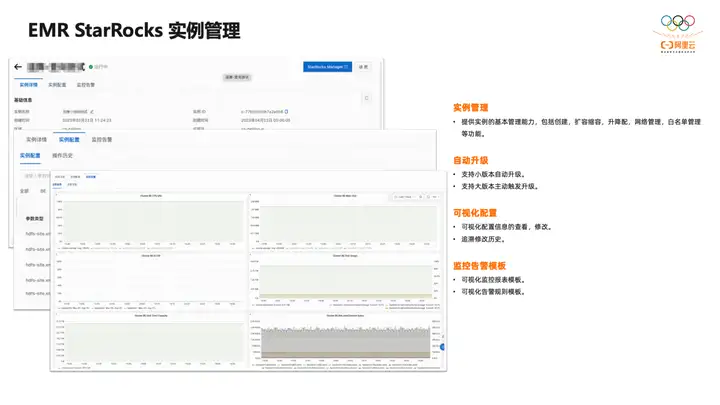This screenshot has height=405, width=720.
Task: Select 实例详情 tab in the rear instance window
Action: [x=28, y=85]
